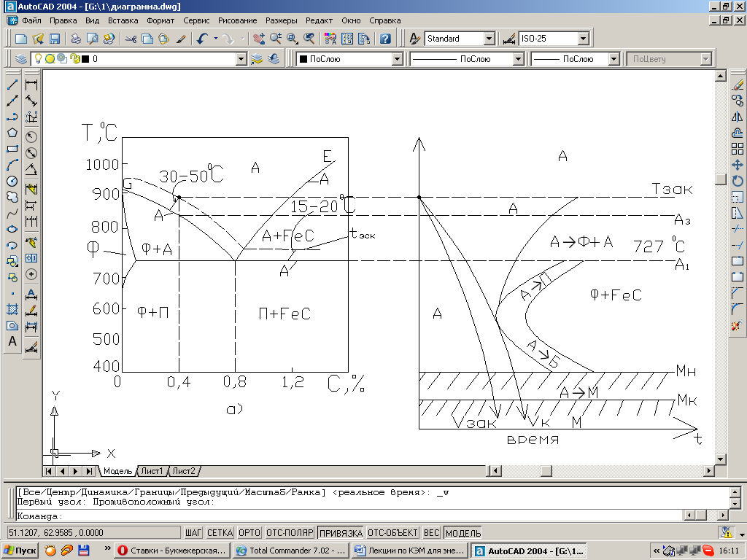Activate the Rotate tool
This screenshot has height=560, width=747.
click(737, 181)
